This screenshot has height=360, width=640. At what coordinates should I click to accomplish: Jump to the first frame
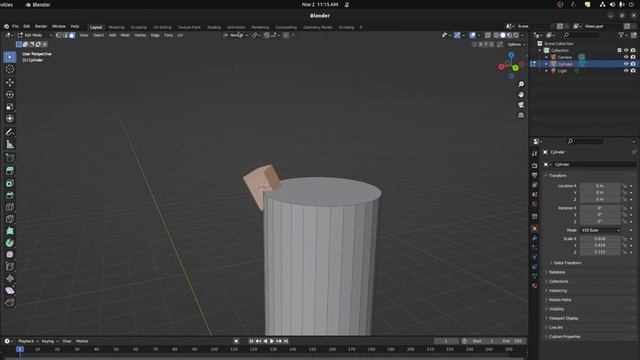pos(251,341)
